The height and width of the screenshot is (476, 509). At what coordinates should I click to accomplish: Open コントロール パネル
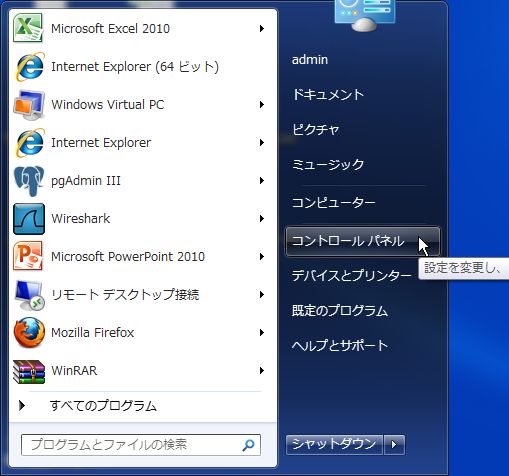[363, 241]
